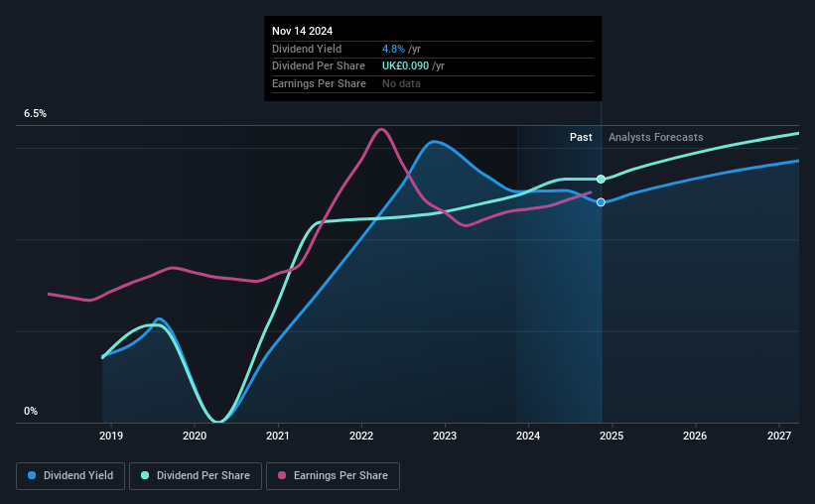Click the 2019 x-axis label
Image resolution: width=815 pixels, height=504 pixels.
click(x=111, y=436)
